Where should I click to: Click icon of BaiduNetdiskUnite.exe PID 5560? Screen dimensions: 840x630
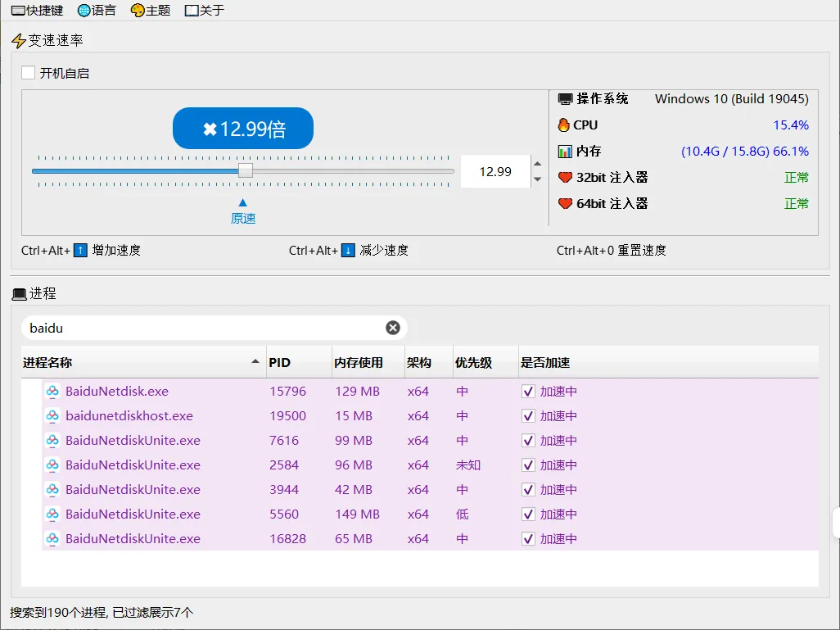(52, 514)
